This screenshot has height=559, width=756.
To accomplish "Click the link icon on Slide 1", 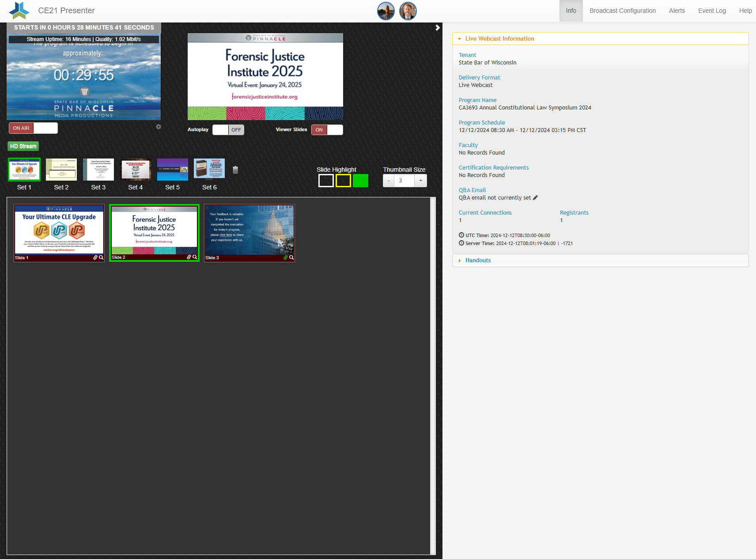I will [x=95, y=257].
